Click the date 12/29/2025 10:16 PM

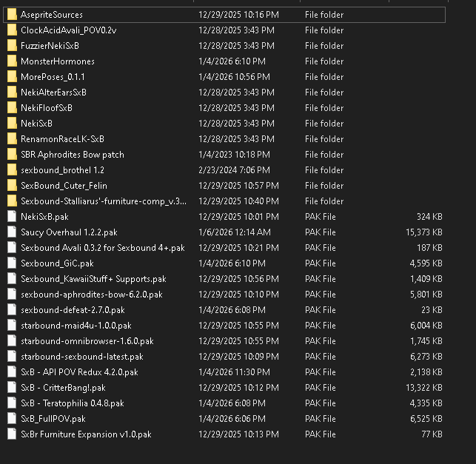point(238,15)
